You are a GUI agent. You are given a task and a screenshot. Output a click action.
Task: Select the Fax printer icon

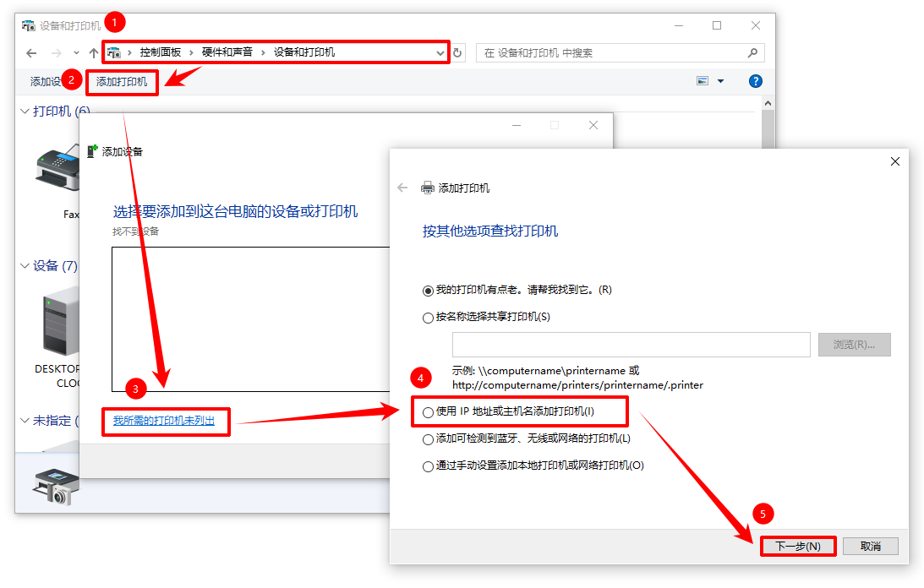coord(57,168)
